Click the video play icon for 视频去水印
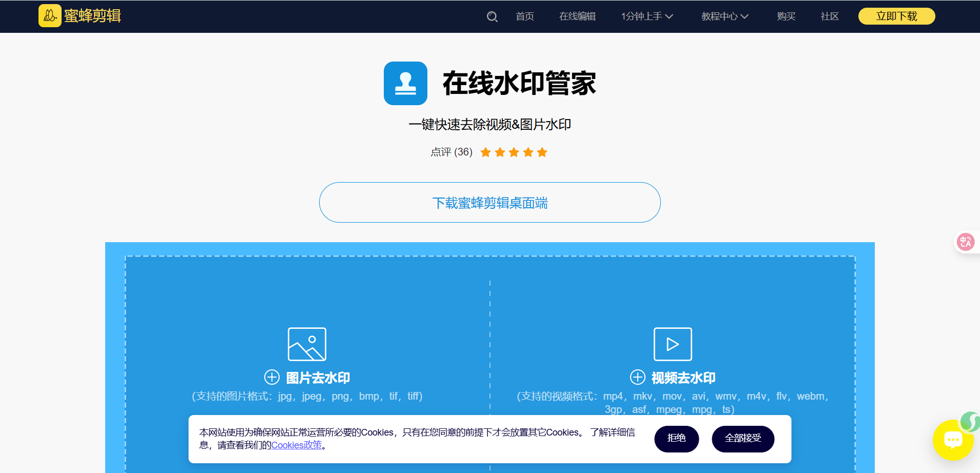The height and width of the screenshot is (473, 980). (x=673, y=344)
